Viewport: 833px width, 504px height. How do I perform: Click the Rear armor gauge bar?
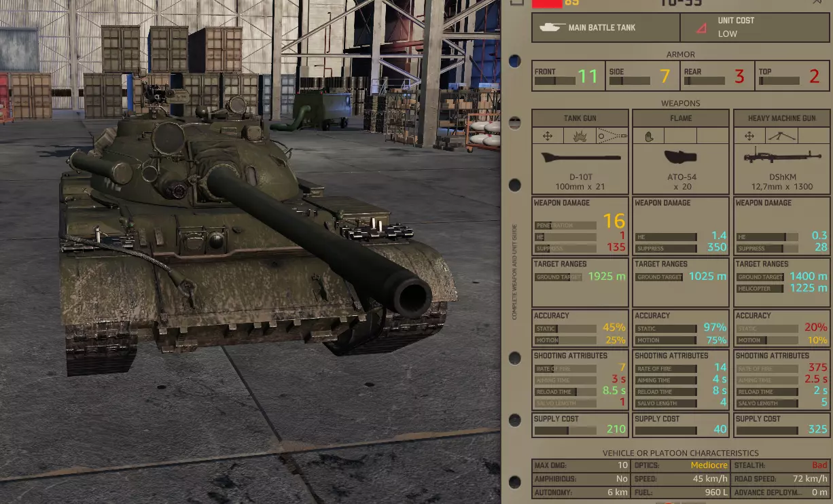704,82
